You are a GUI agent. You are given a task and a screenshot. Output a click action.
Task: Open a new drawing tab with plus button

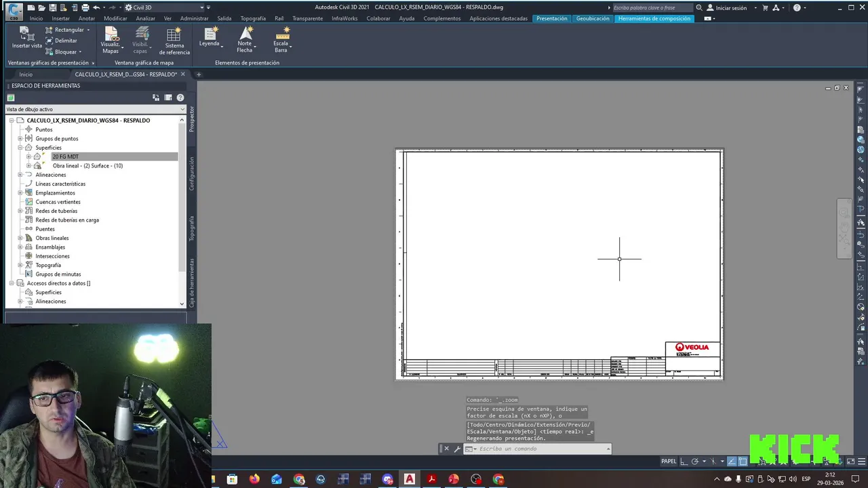(x=199, y=75)
